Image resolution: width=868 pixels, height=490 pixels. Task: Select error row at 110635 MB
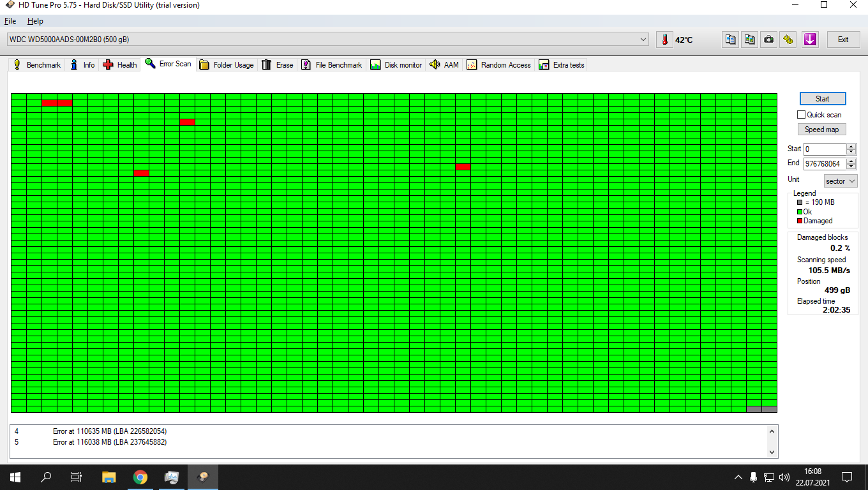tap(388, 431)
